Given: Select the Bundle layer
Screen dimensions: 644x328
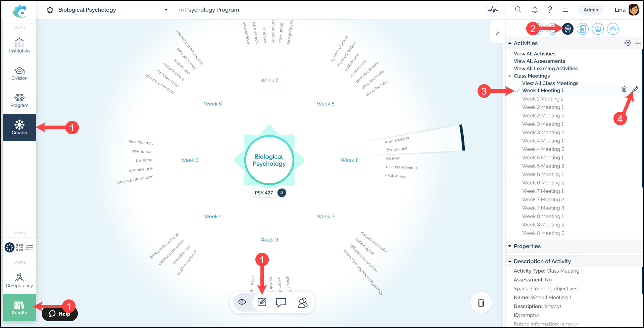Looking at the screenshot, I should tap(19, 308).
